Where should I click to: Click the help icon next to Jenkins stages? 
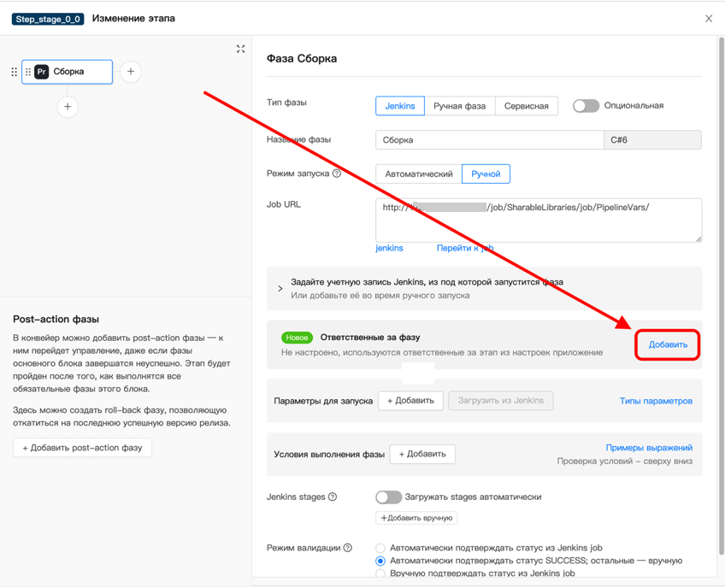[333, 497]
